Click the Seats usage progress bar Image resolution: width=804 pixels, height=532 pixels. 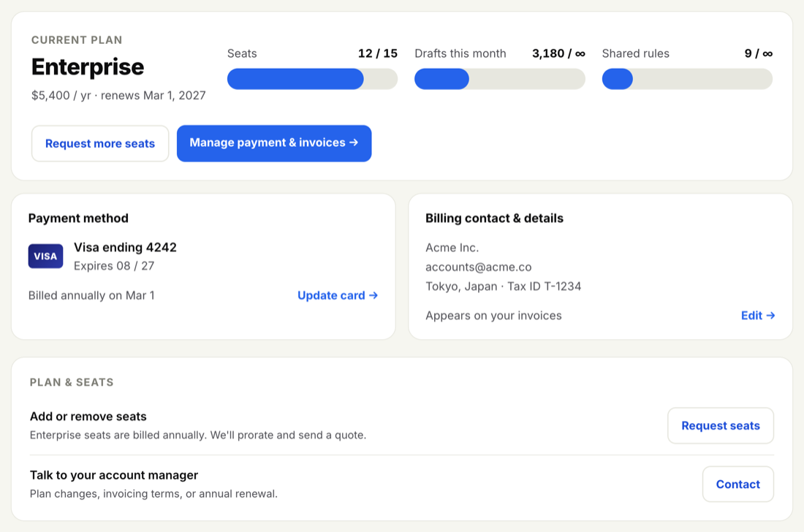tap(312, 79)
